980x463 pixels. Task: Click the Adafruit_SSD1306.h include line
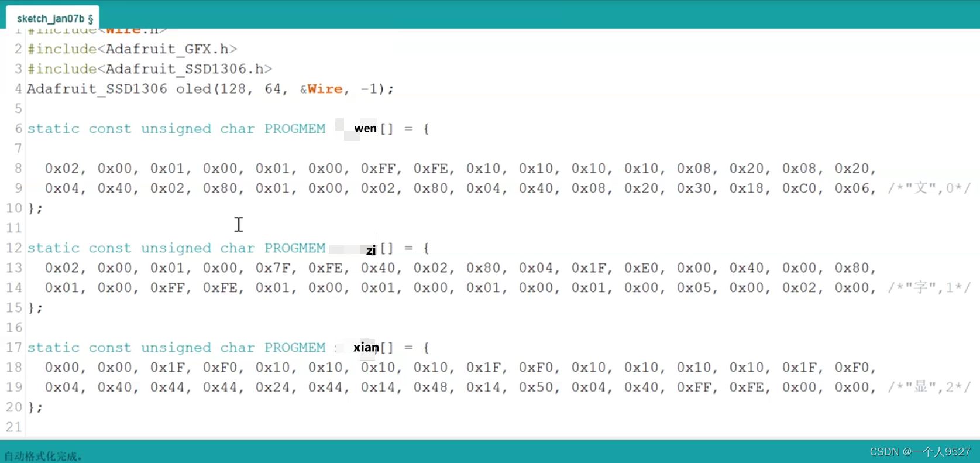[150, 69]
